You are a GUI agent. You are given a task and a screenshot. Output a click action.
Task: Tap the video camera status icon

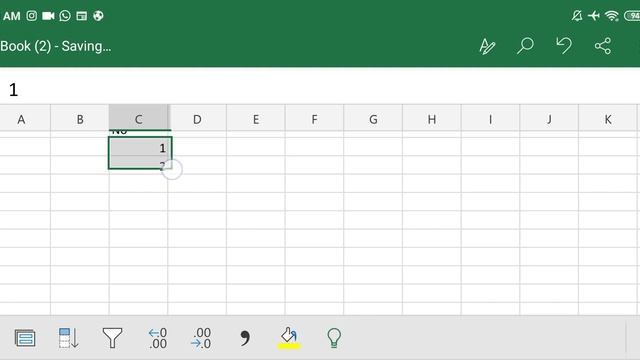point(48,16)
